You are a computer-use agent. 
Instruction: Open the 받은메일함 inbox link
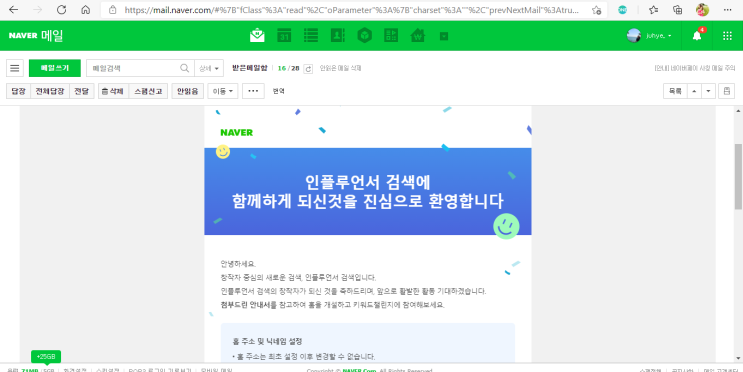coord(250,68)
